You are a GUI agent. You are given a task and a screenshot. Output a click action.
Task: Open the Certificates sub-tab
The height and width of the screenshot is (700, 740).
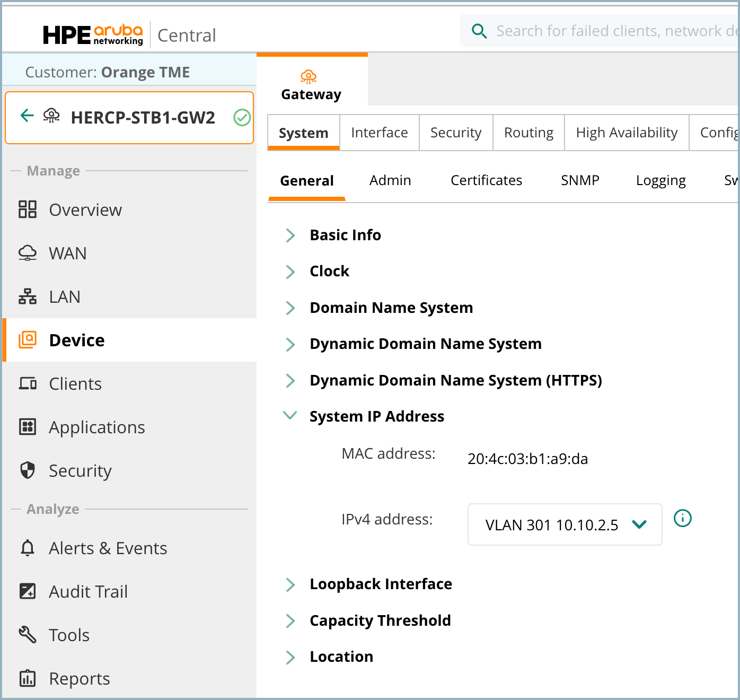click(486, 181)
